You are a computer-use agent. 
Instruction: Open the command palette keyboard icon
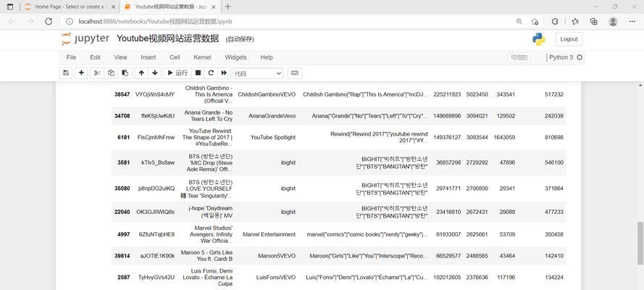coord(295,72)
